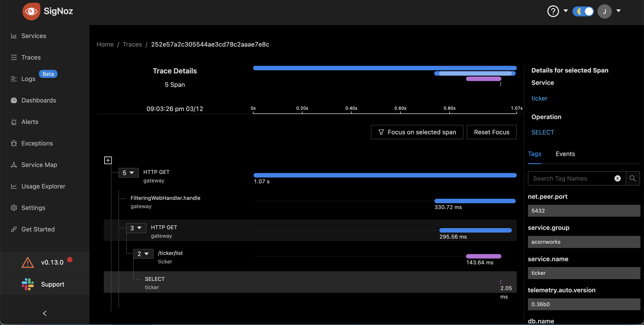Image resolution: width=644 pixels, height=325 pixels.
Task: Click the SELECT operation link
Action: pos(543,132)
